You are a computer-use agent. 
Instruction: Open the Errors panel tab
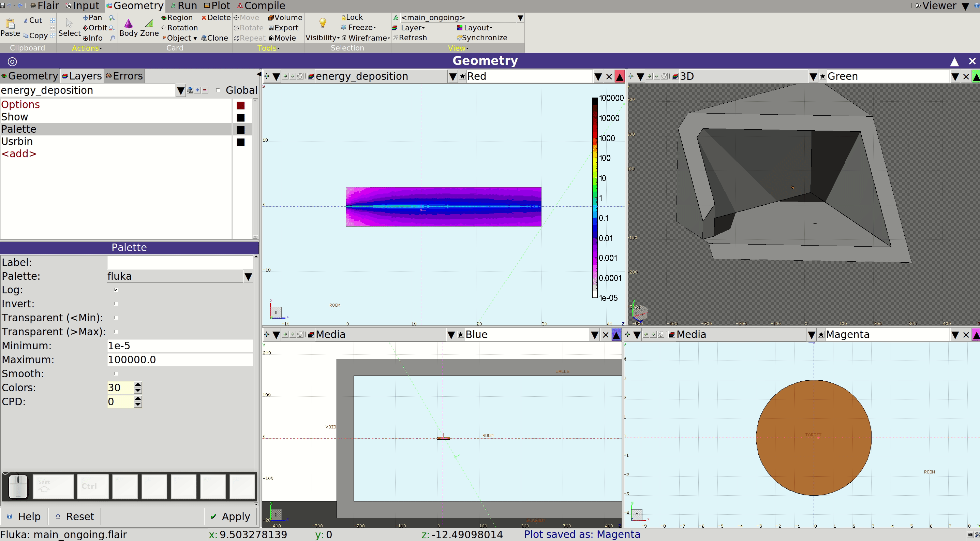point(124,76)
